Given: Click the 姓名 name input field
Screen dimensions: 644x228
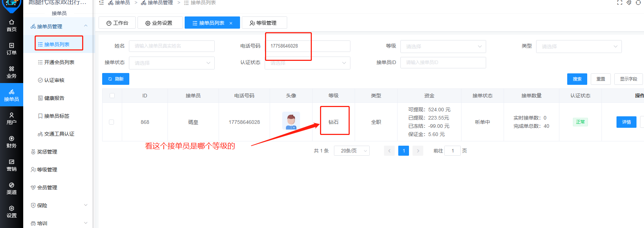Looking at the screenshot, I should [172, 46].
